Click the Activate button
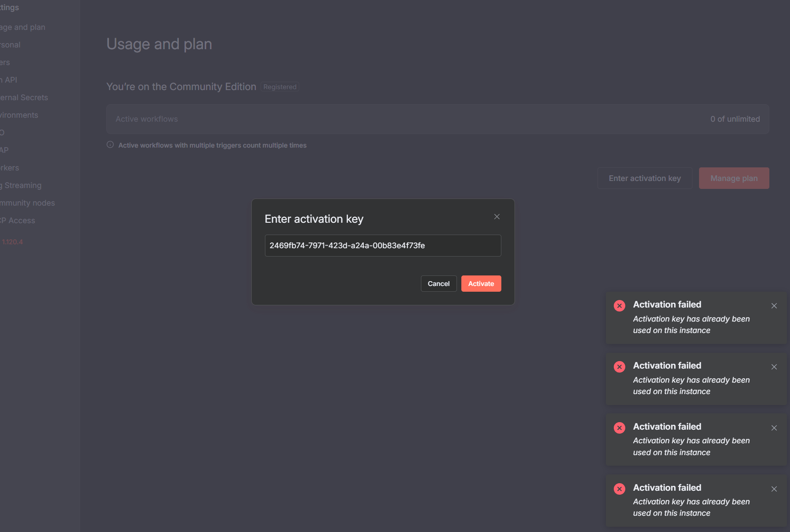This screenshot has width=790, height=532. pyautogui.click(x=481, y=284)
